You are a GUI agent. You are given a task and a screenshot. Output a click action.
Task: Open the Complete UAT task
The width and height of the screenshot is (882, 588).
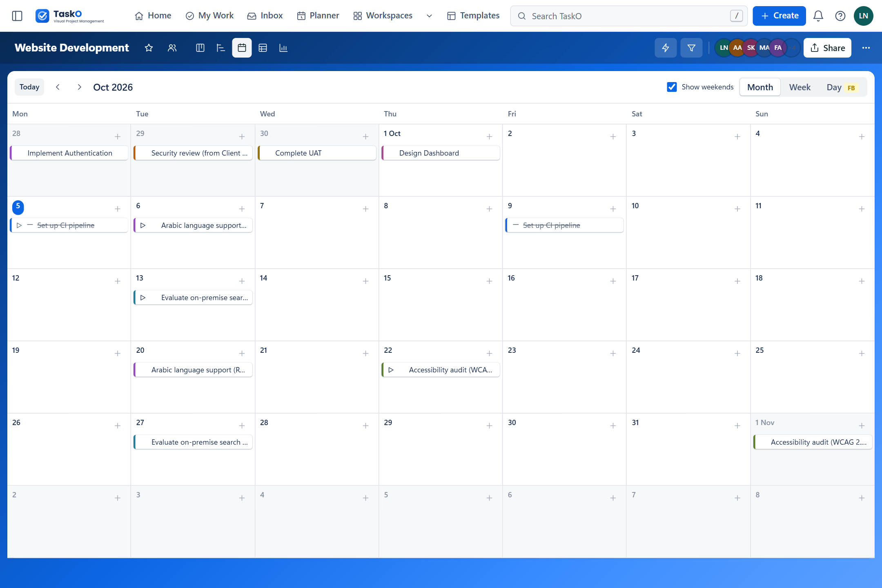pyautogui.click(x=317, y=153)
